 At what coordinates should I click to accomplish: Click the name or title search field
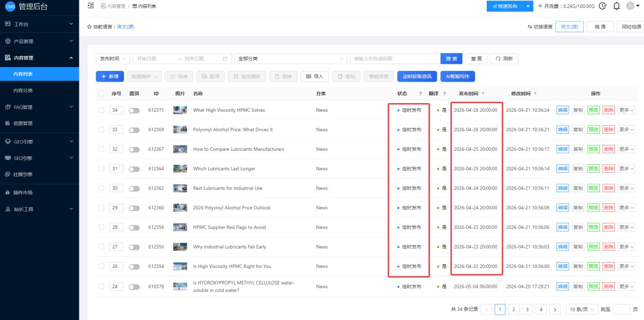tap(394, 59)
